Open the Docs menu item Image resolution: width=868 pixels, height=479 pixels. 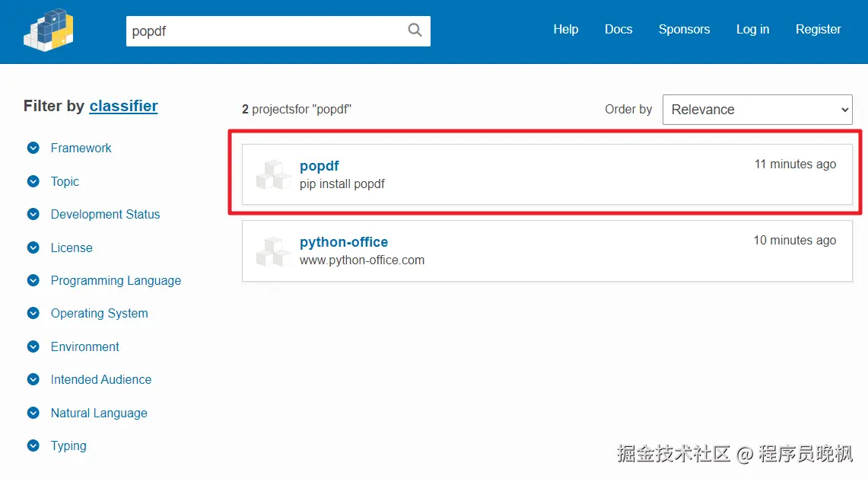click(618, 30)
